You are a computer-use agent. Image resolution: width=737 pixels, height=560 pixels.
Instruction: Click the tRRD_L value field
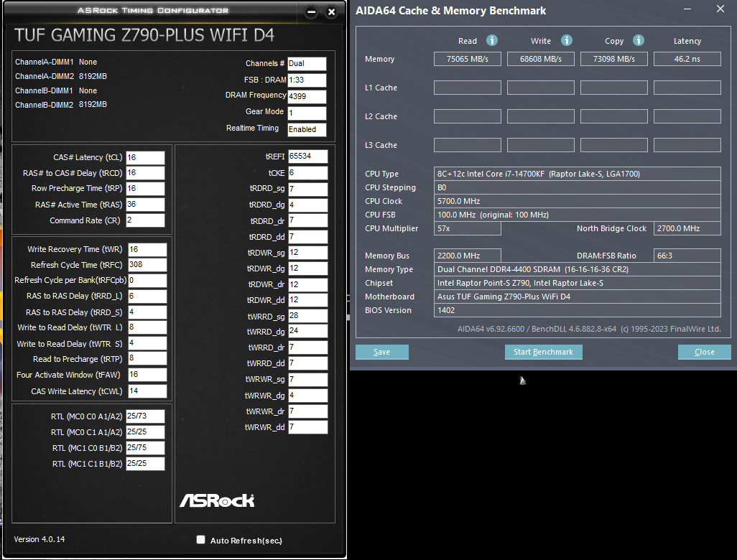[x=147, y=296]
